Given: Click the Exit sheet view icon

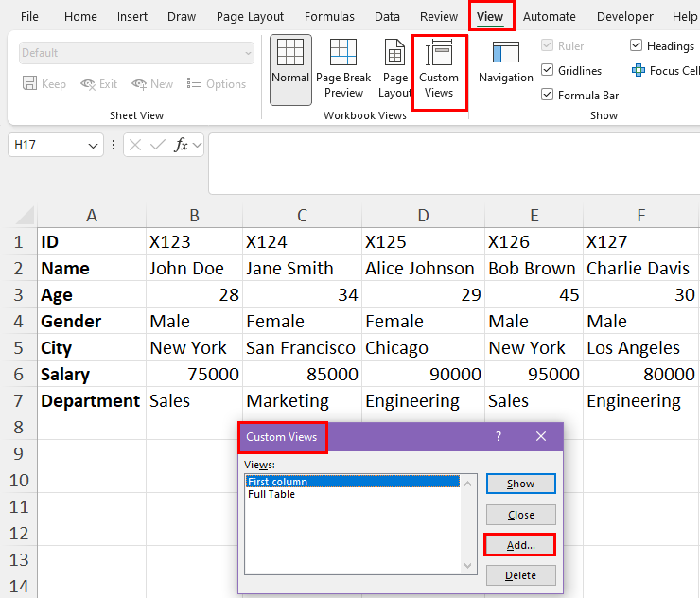Looking at the screenshot, I should tap(88, 84).
